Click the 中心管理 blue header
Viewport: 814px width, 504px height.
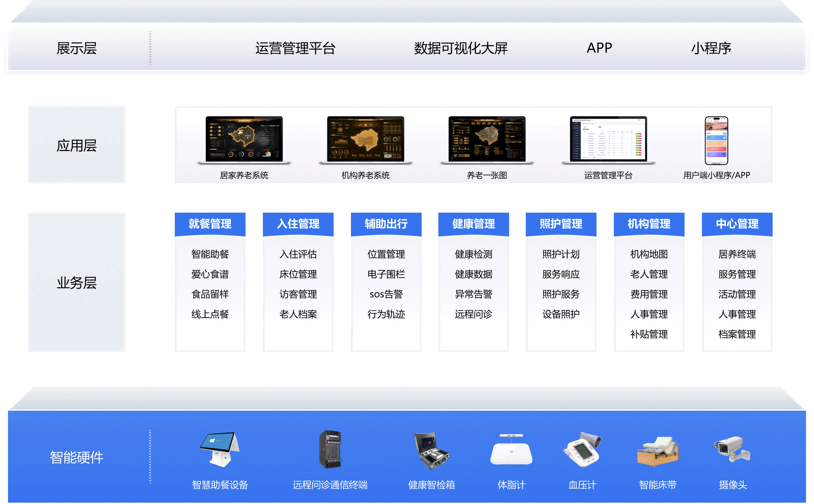737,224
